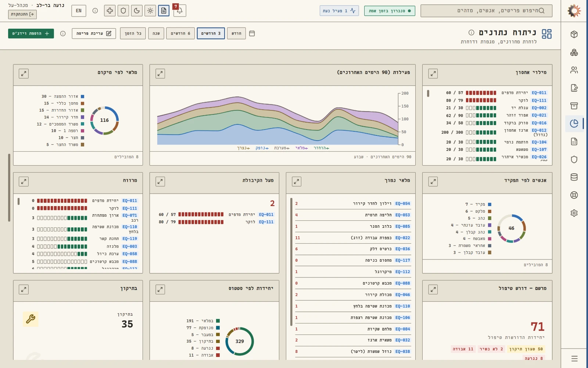Toggle language with the EN button

(x=79, y=11)
